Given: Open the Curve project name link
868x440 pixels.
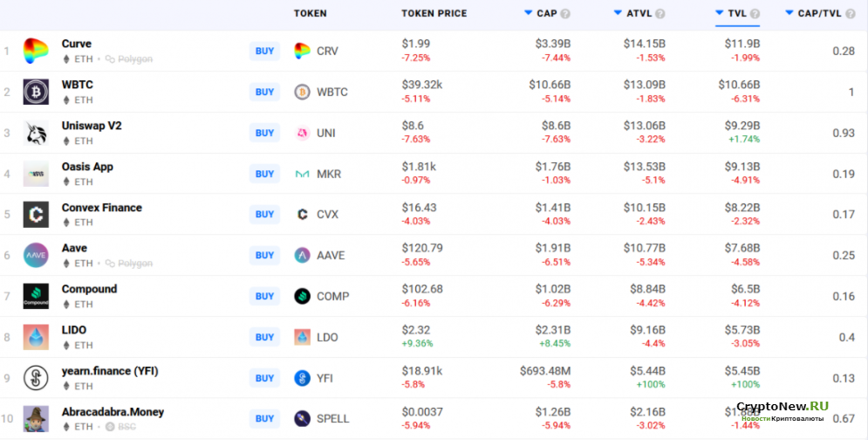Looking at the screenshot, I should 77,44.
